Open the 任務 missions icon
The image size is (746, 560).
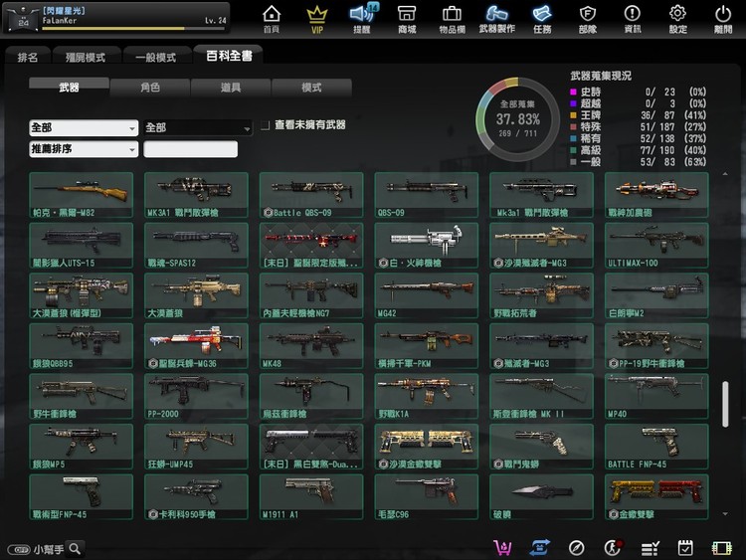542,19
